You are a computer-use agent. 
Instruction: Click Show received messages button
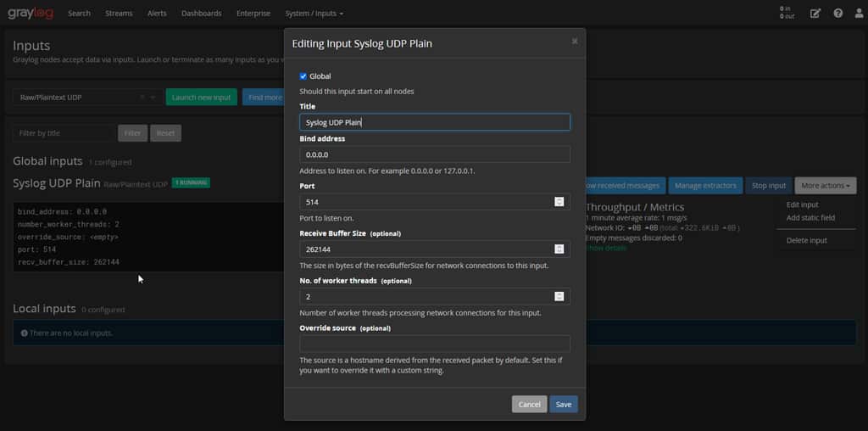625,186
